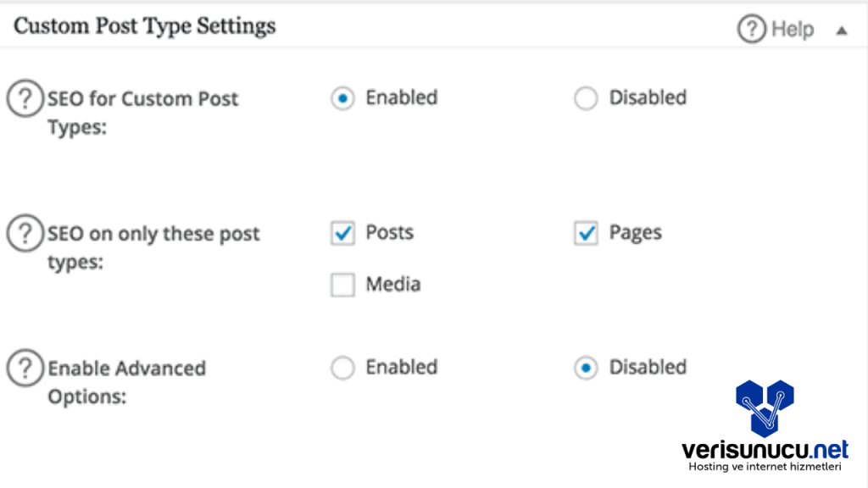Uncheck the Posts checkbox
868x488 pixels.
click(342, 235)
